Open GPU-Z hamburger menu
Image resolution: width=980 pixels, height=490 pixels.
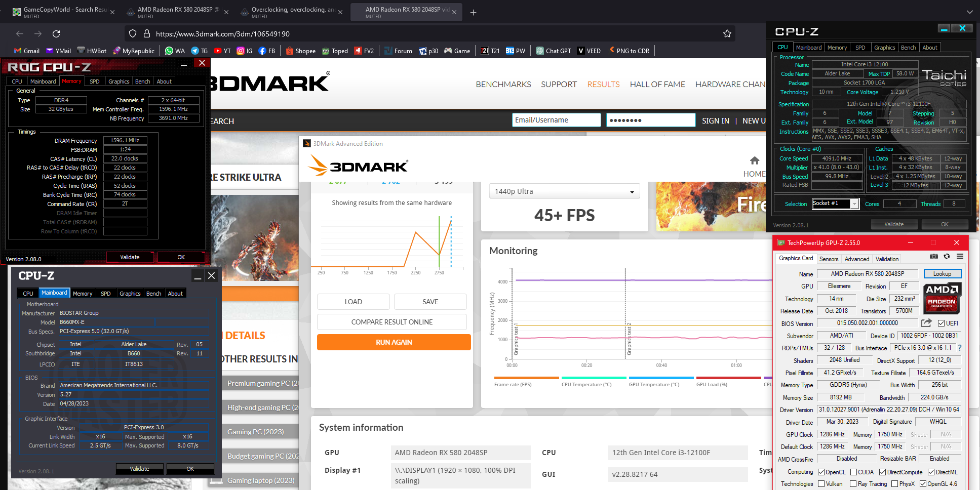(960, 256)
